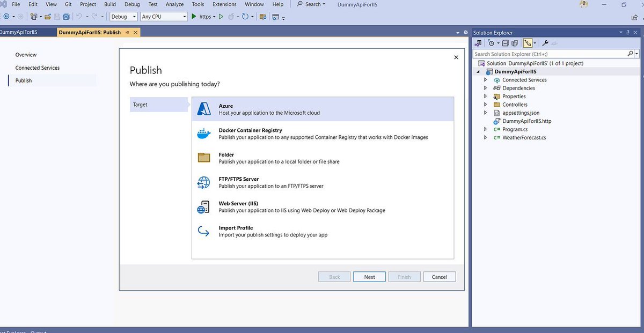Open the Project menu
The height and width of the screenshot is (333, 644).
pyautogui.click(x=88, y=4)
